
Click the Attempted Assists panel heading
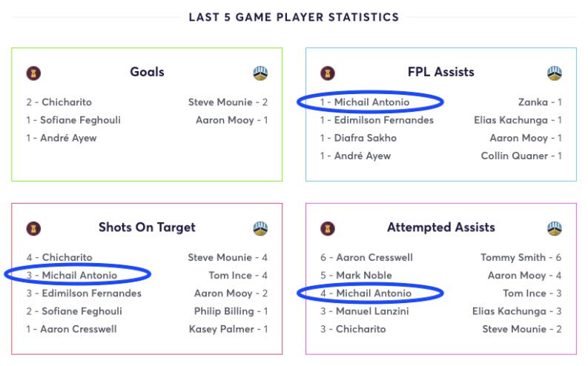click(441, 227)
